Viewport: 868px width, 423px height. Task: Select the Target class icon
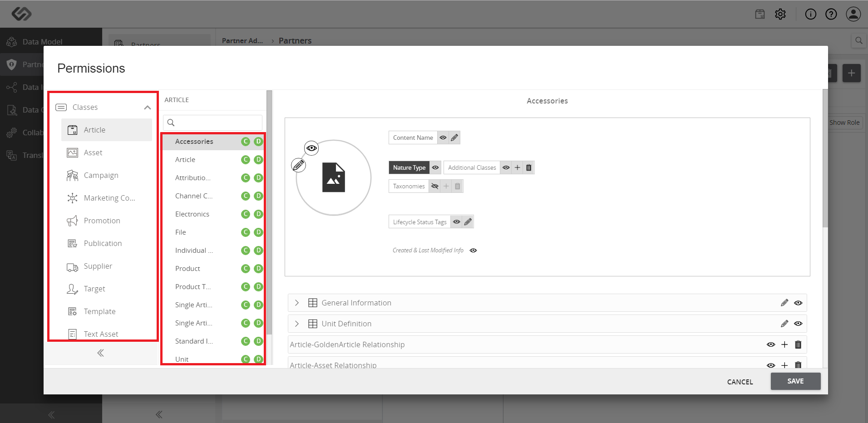coord(72,289)
